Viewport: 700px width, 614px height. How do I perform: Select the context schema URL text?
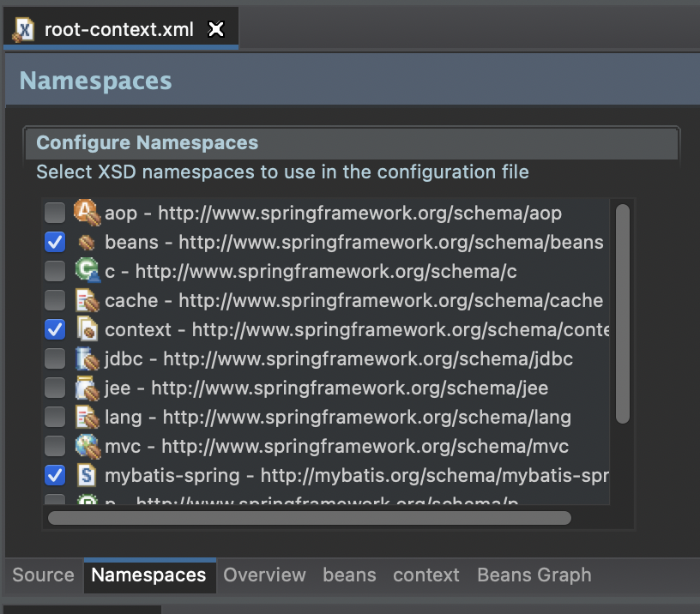pyautogui.click(x=401, y=330)
